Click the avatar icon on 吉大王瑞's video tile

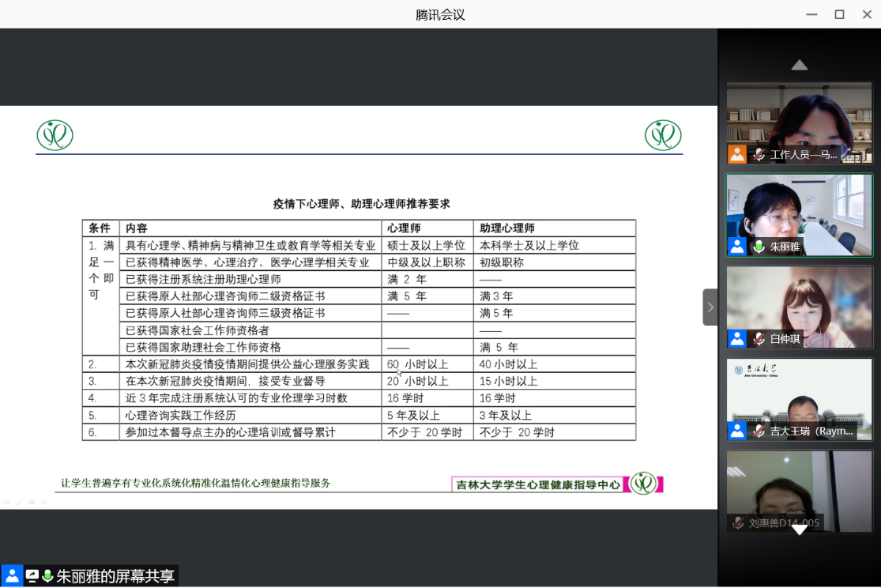[737, 430]
